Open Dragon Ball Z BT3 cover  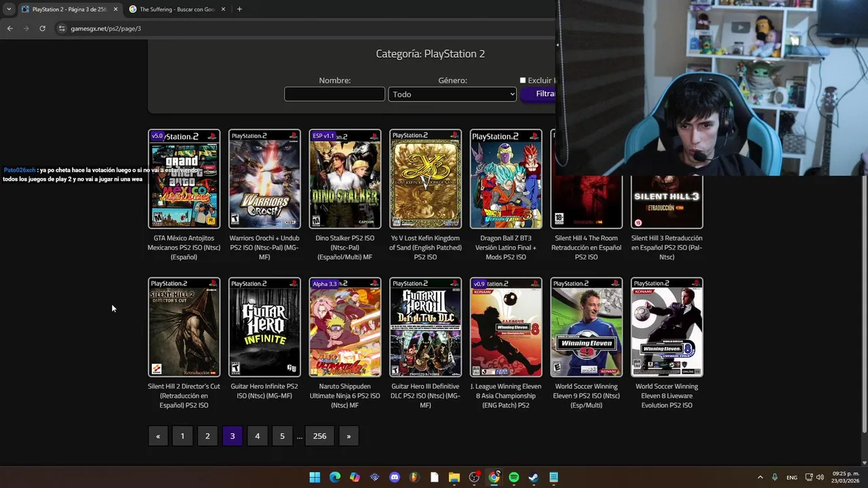coord(506,179)
